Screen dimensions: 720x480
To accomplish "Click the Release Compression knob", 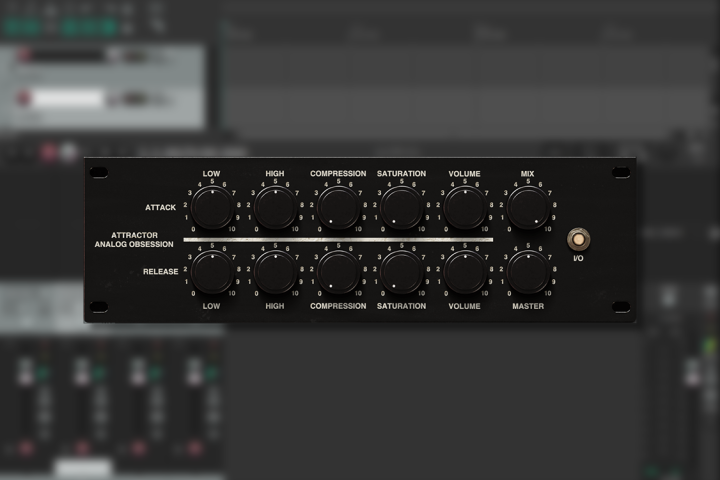I will coord(338,272).
